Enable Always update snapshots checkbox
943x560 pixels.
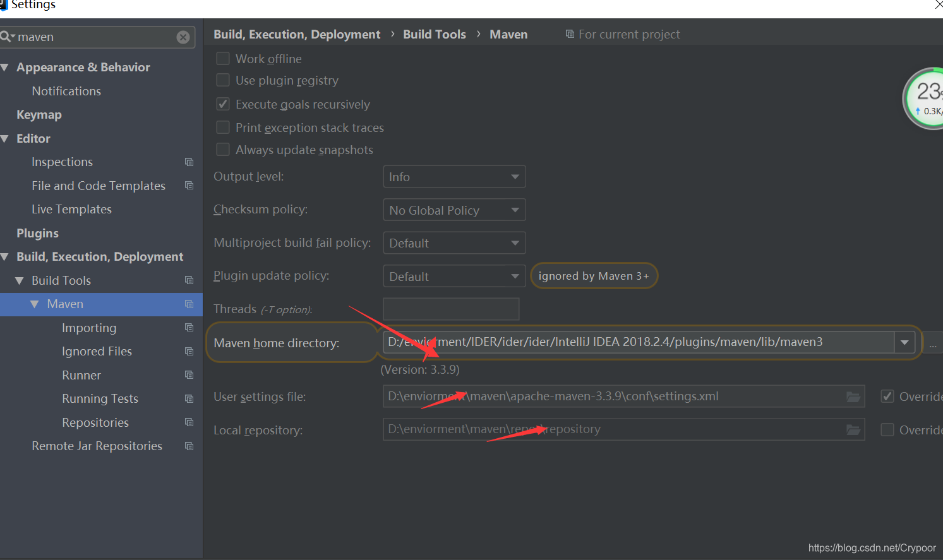coord(223,150)
